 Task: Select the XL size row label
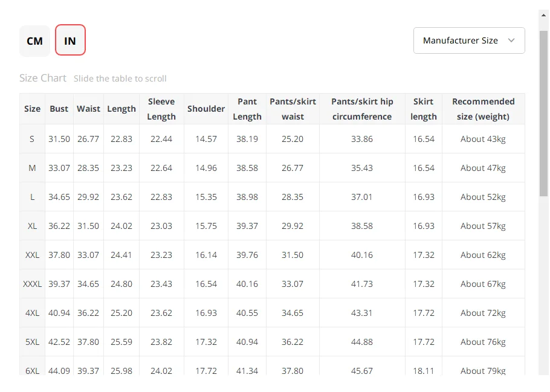point(32,226)
